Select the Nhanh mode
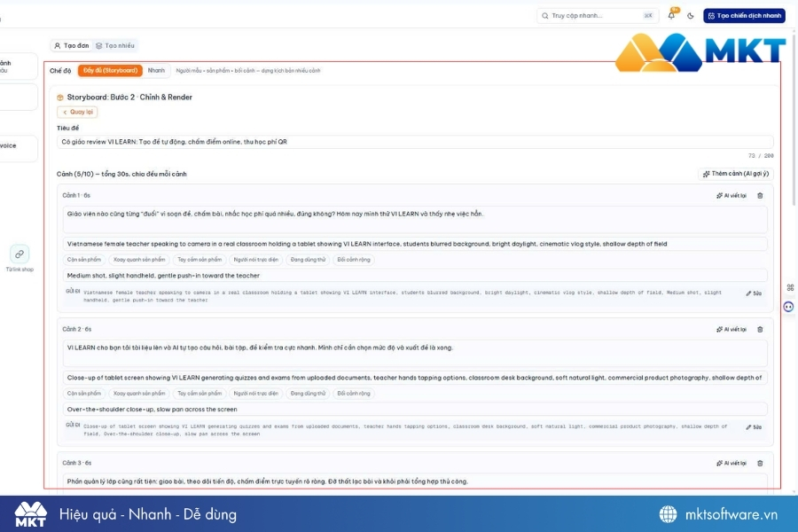Image resolution: width=798 pixels, height=532 pixels. pyautogui.click(x=156, y=71)
